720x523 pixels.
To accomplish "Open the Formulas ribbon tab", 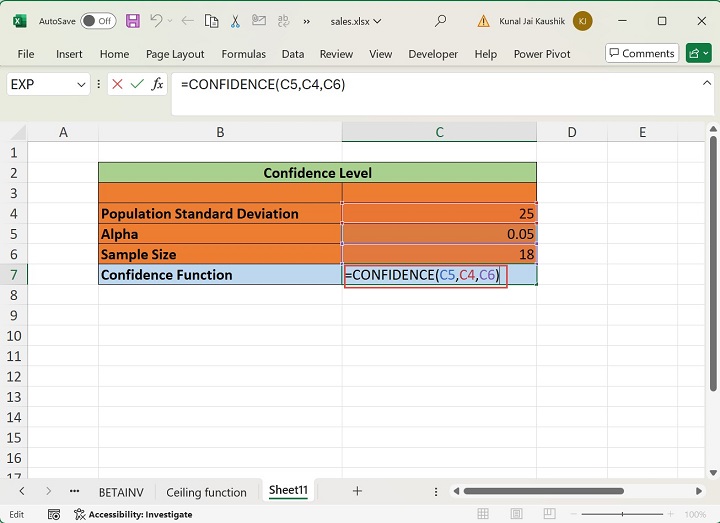I will pos(243,54).
